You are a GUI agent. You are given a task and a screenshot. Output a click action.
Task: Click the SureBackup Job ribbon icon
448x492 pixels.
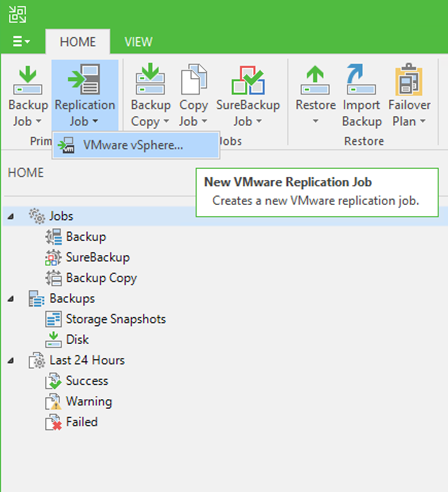(248, 80)
